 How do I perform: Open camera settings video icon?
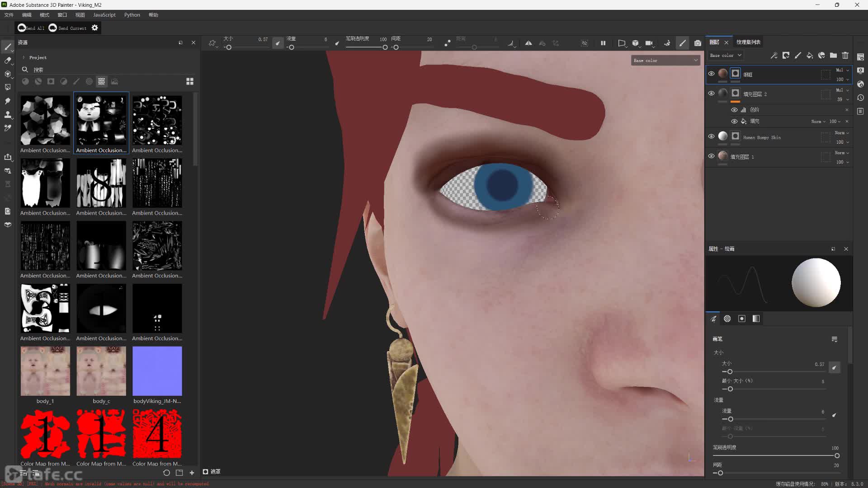(x=649, y=43)
